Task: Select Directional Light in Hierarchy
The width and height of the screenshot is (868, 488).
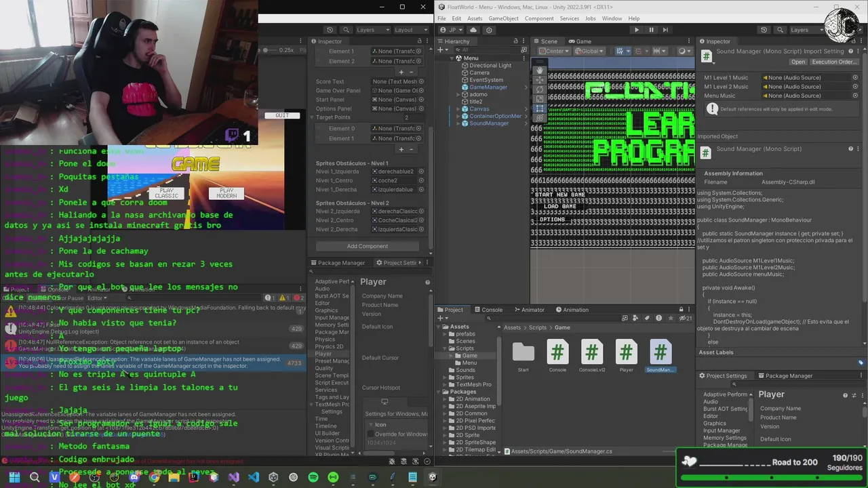Action: coord(490,66)
